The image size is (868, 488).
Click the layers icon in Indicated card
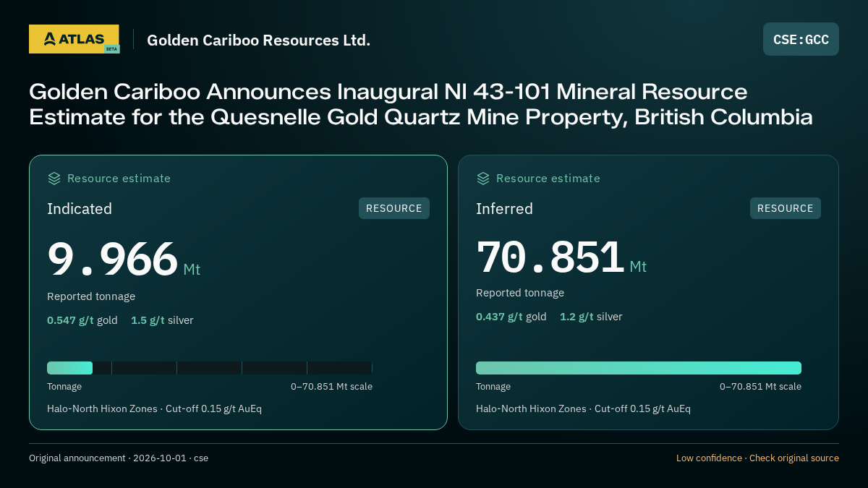pyautogui.click(x=54, y=178)
